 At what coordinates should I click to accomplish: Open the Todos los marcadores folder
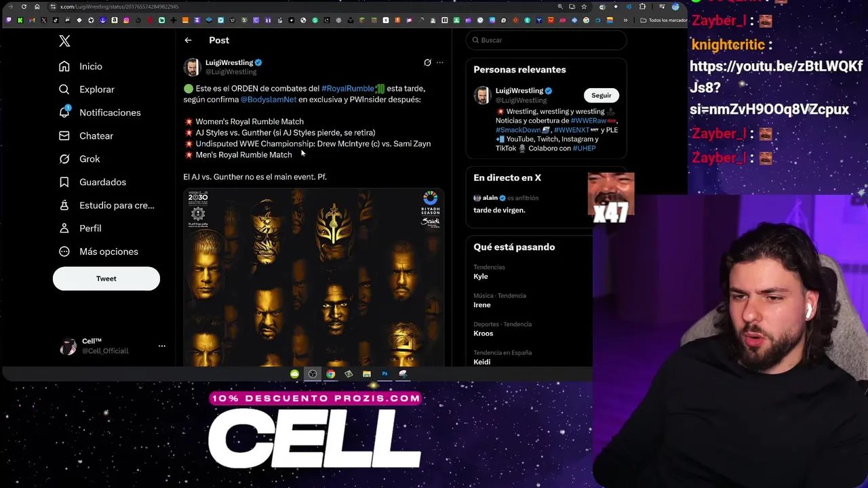pos(664,20)
